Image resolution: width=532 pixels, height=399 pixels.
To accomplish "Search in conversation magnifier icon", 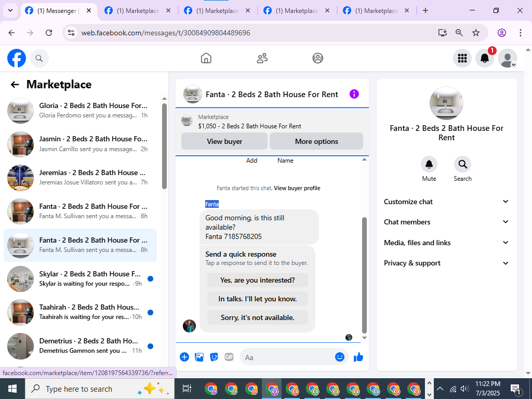I will click(x=462, y=165).
